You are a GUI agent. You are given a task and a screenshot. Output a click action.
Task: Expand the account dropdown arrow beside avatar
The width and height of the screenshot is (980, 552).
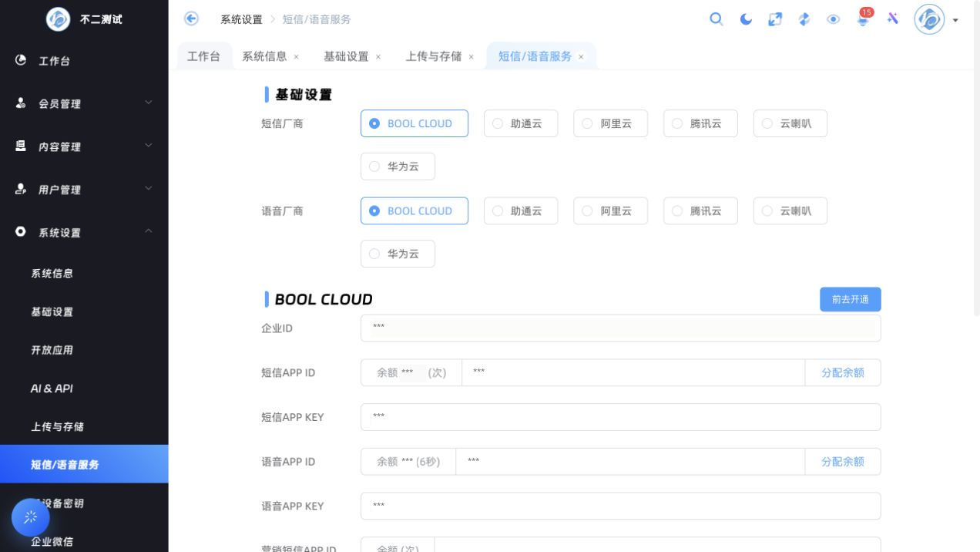[x=955, y=20]
